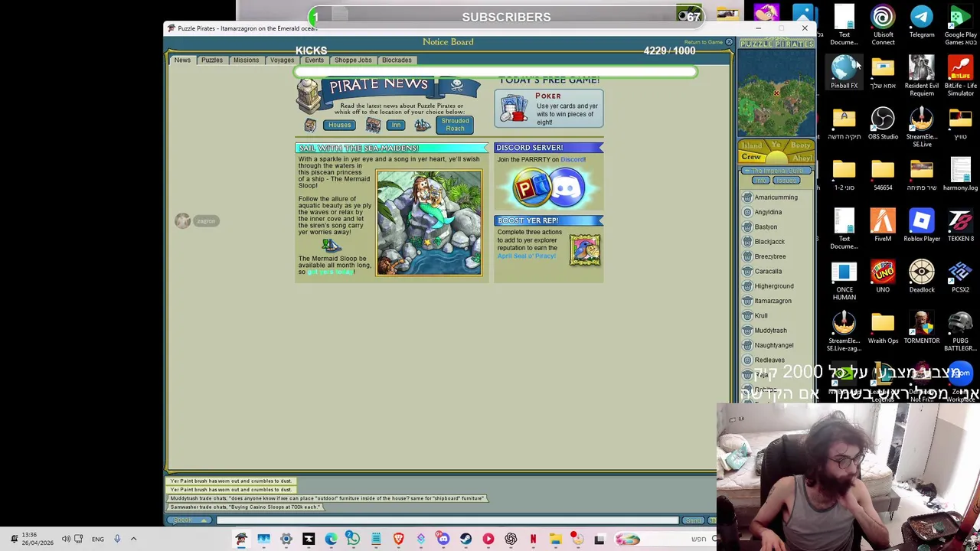This screenshot has width=980, height=551.
Task: Open the UNO desktop icon
Action: tap(883, 275)
